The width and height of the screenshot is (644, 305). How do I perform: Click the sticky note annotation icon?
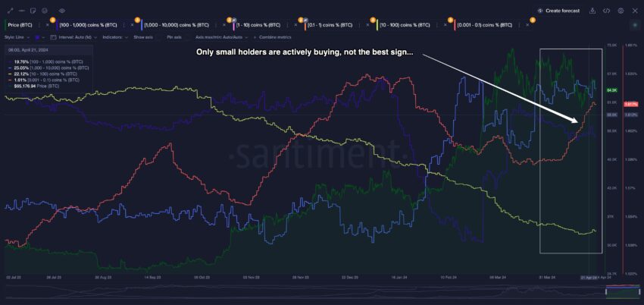[x=33, y=11]
